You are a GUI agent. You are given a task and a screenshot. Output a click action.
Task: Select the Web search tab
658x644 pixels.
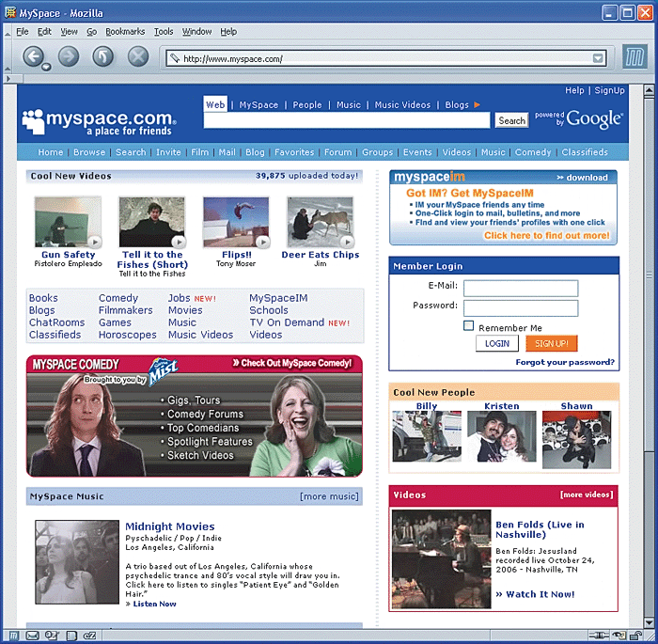coord(215,104)
